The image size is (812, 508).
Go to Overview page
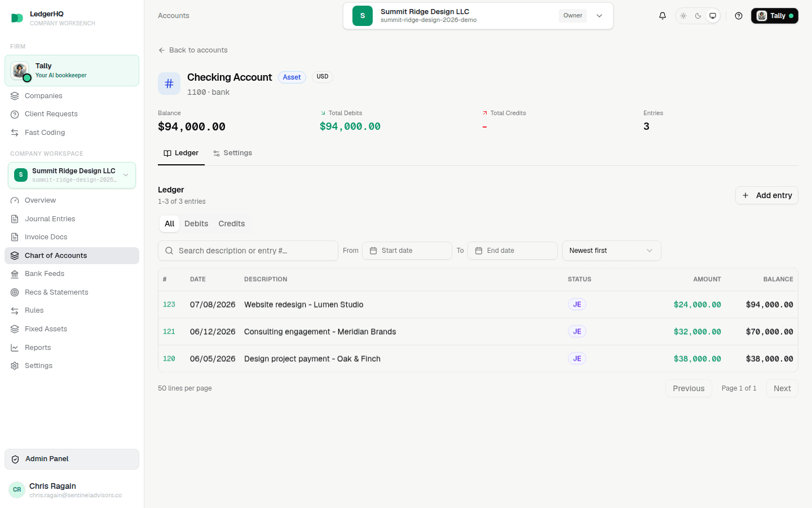72,200
